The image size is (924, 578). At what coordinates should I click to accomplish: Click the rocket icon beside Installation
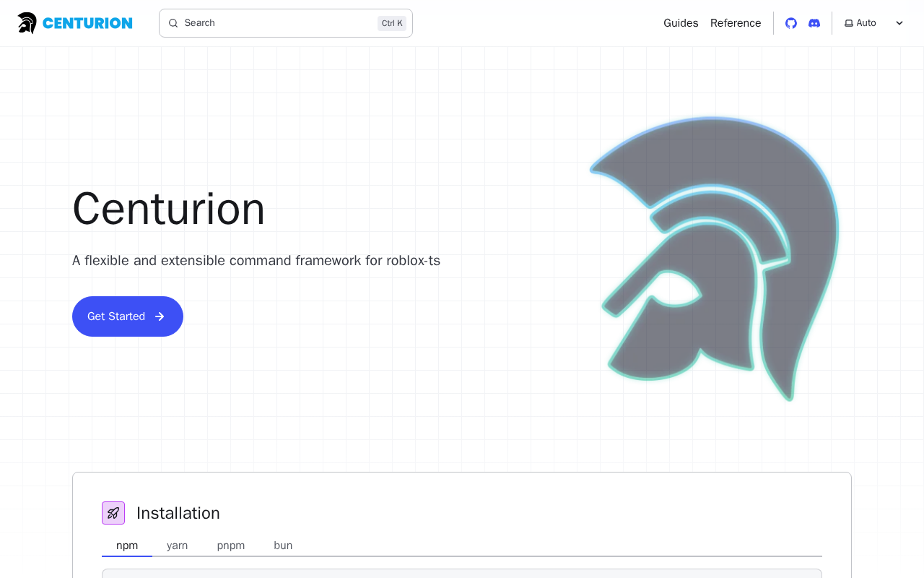tap(113, 513)
